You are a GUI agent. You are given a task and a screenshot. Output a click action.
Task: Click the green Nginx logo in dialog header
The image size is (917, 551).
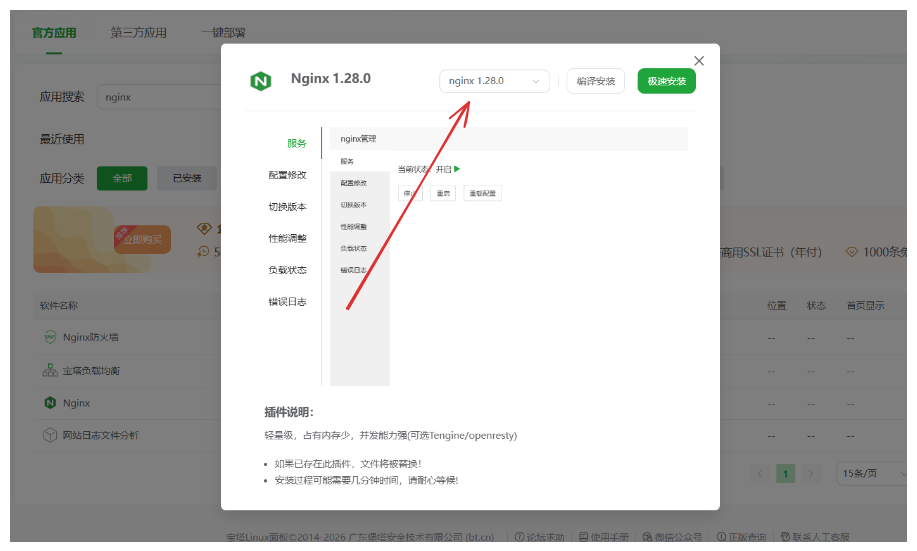tap(261, 81)
